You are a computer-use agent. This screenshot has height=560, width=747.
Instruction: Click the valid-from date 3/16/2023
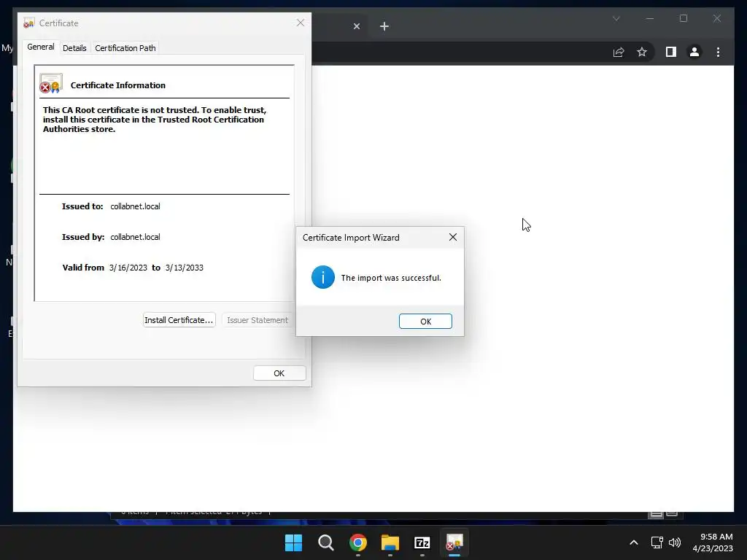[x=128, y=268]
